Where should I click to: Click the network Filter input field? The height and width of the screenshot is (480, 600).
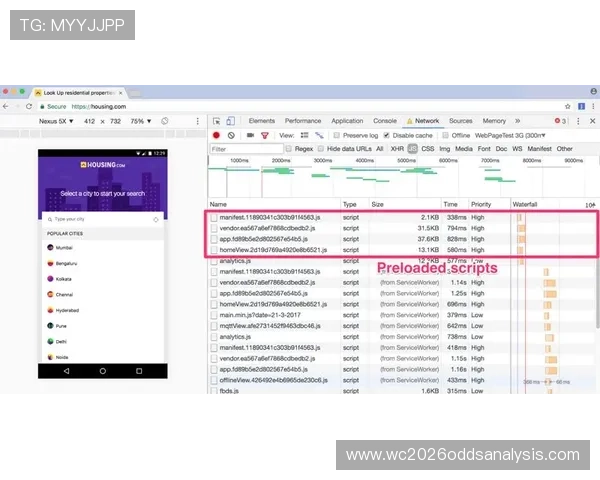246,149
